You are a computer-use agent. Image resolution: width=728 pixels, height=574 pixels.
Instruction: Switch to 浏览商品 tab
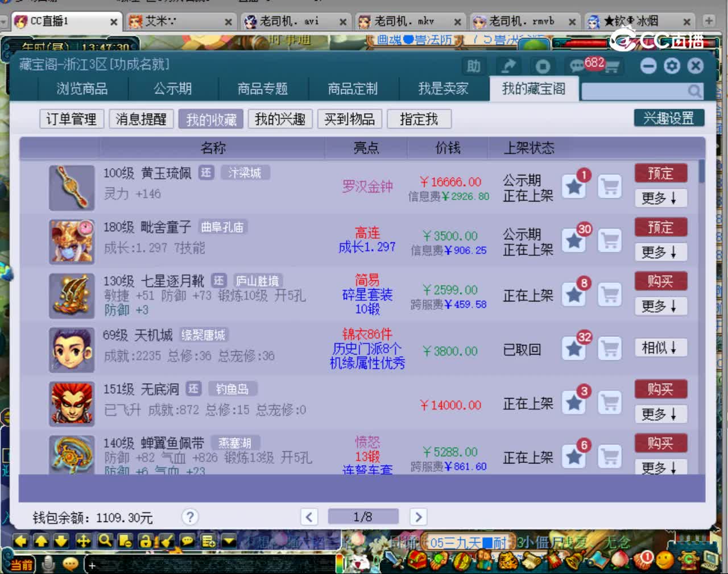(x=82, y=89)
